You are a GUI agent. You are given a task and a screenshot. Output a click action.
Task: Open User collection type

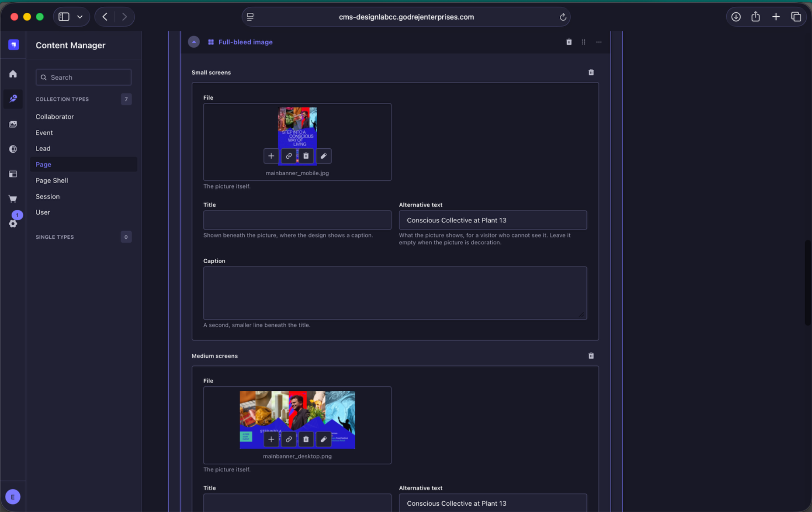click(x=43, y=212)
